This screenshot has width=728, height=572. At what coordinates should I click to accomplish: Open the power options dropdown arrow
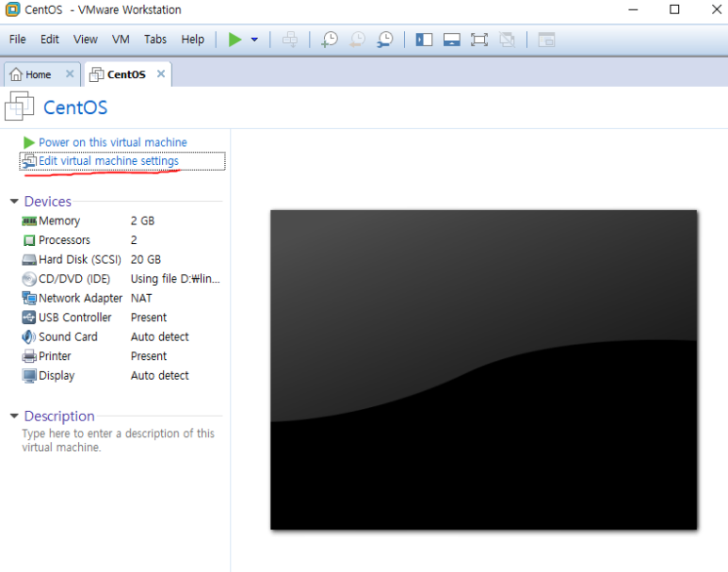coord(254,40)
